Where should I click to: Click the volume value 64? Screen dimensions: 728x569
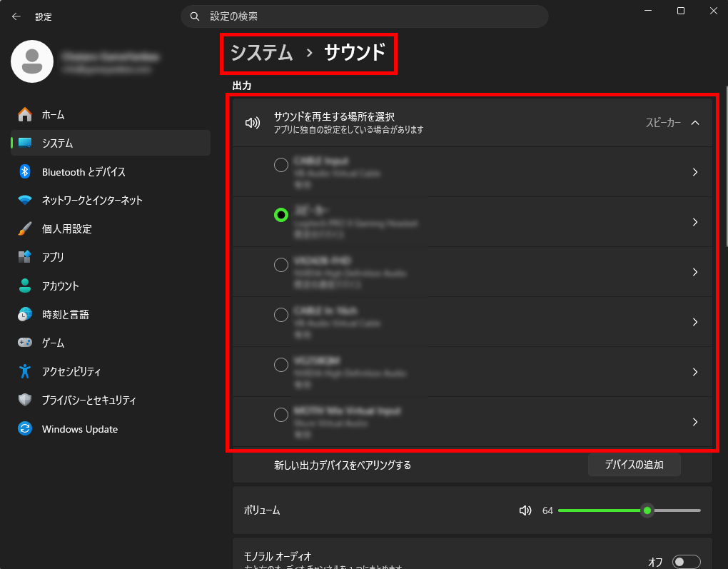point(547,510)
